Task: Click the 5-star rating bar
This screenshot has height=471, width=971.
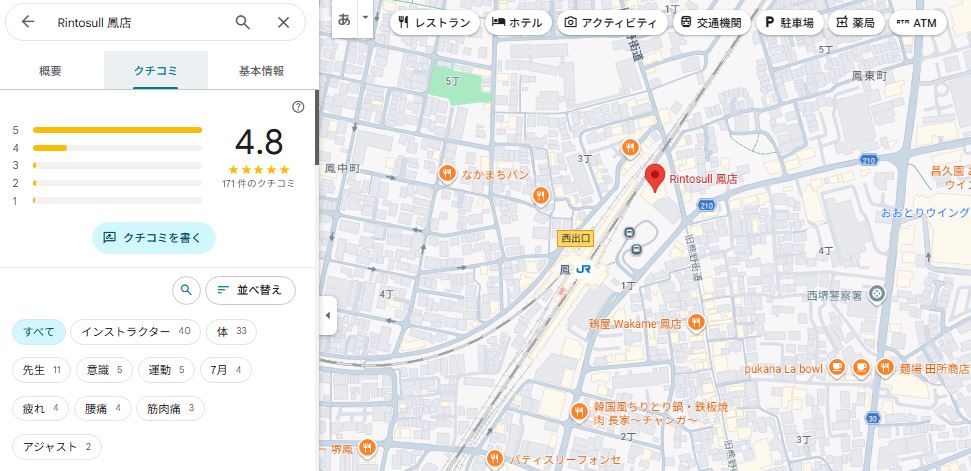Action: pos(117,130)
